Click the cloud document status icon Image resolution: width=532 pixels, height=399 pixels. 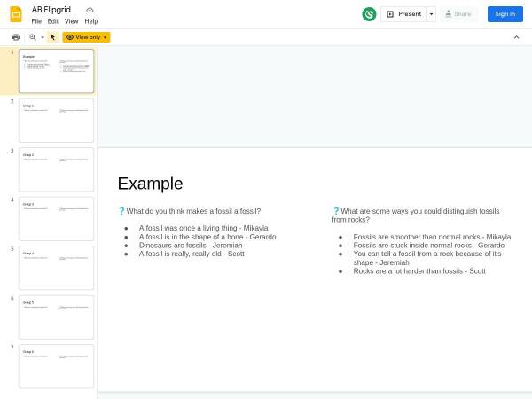90,10
